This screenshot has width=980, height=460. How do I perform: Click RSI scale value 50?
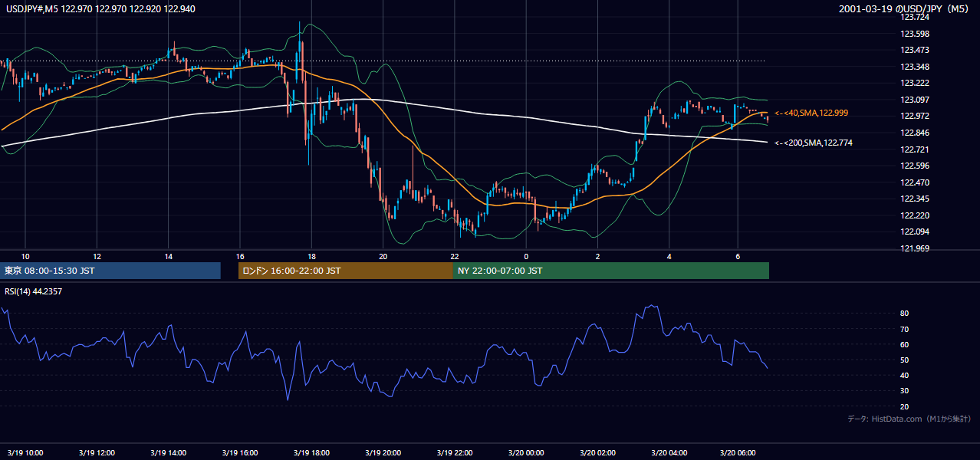tap(905, 360)
